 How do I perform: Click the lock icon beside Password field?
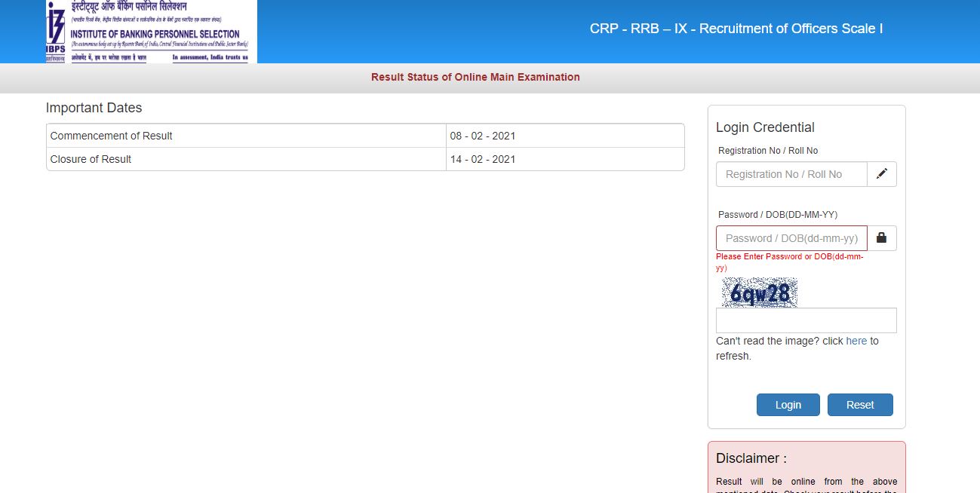tap(881, 237)
